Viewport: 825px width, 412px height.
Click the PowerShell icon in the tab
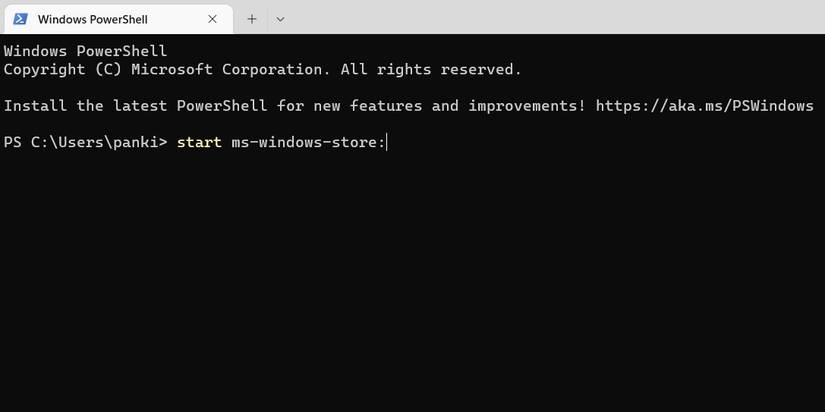coord(20,19)
